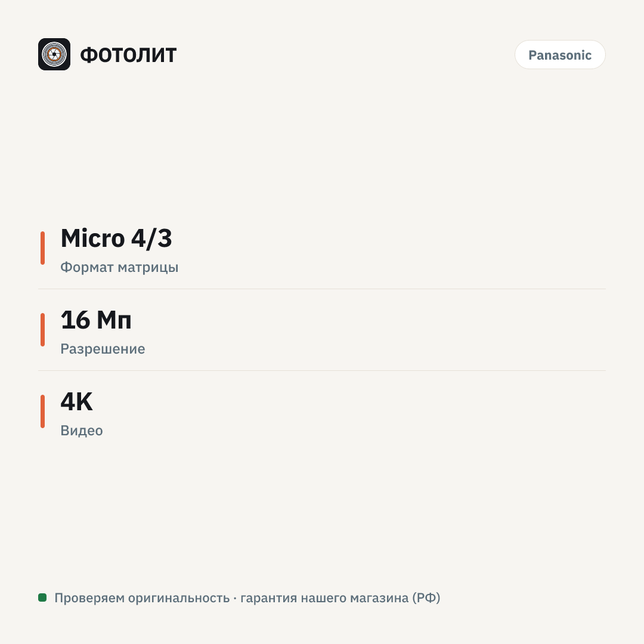
Task: Click the Проверяем оригинальность text
Action: tap(142, 598)
